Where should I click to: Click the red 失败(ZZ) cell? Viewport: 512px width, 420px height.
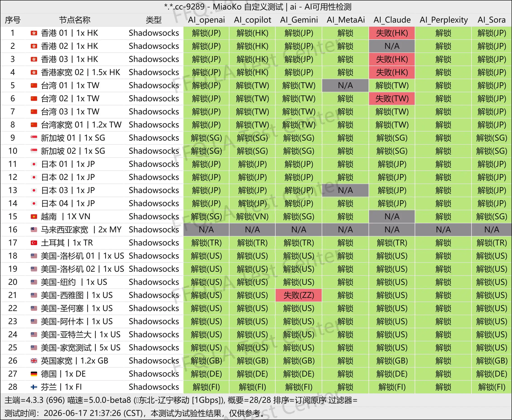[x=299, y=295]
